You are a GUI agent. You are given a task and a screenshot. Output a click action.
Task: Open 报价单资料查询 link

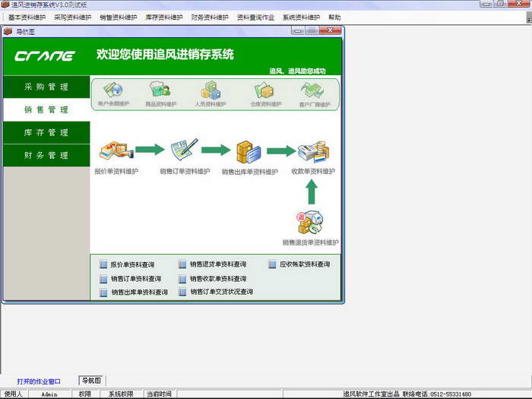point(132,264)
